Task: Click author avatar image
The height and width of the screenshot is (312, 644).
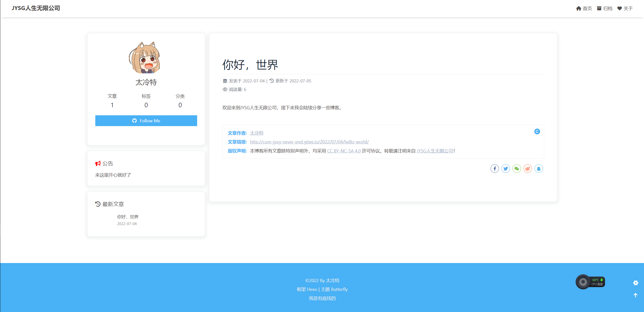Action: coord(145,58)
